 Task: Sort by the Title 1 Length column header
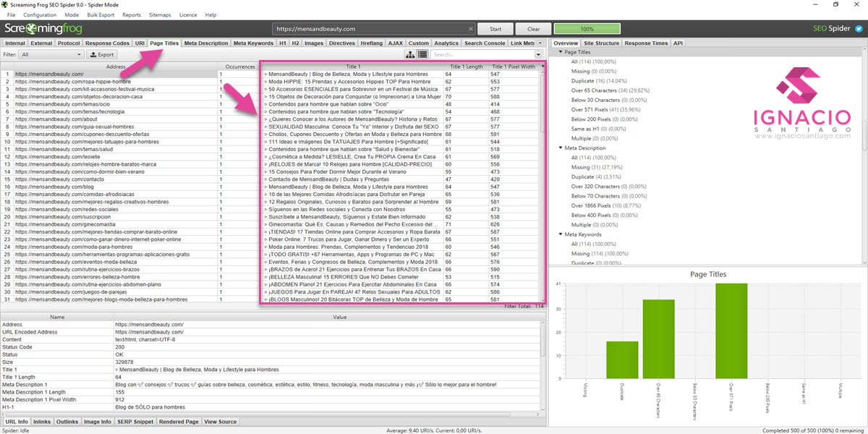pos(464,66)
